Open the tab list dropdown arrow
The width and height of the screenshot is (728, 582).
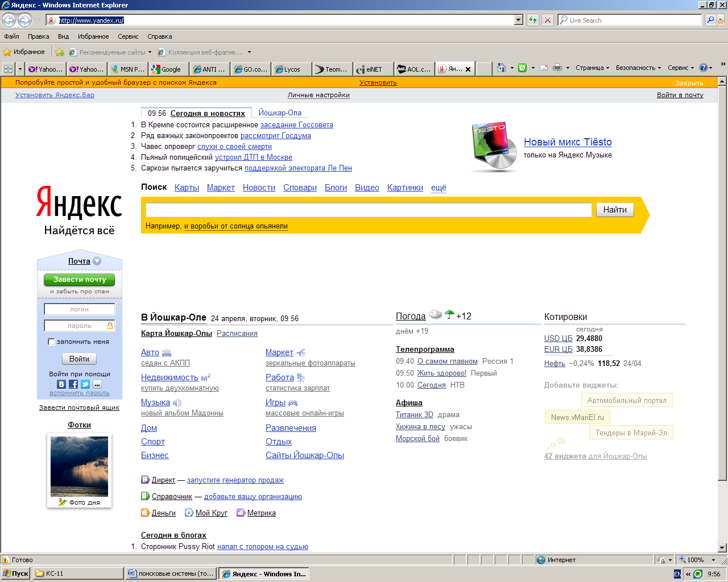point(20,69)
